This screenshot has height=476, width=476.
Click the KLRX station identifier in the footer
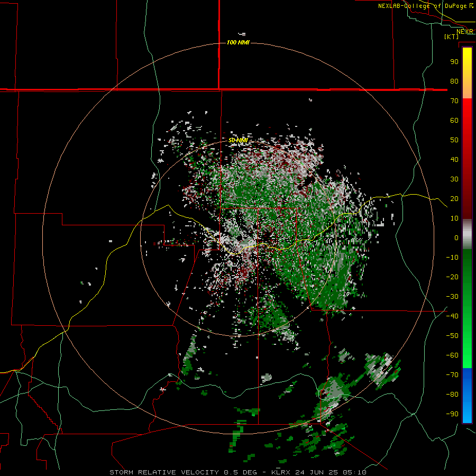pos(281,472)
